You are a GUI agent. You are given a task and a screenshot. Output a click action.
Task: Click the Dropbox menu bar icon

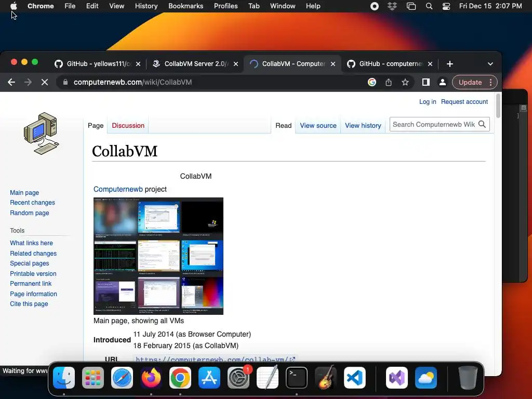pyautogui.click(x=392, y=6)
